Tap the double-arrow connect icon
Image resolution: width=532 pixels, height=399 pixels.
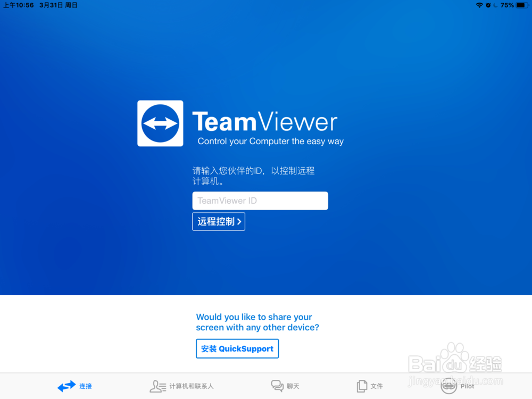pos(66,386)
